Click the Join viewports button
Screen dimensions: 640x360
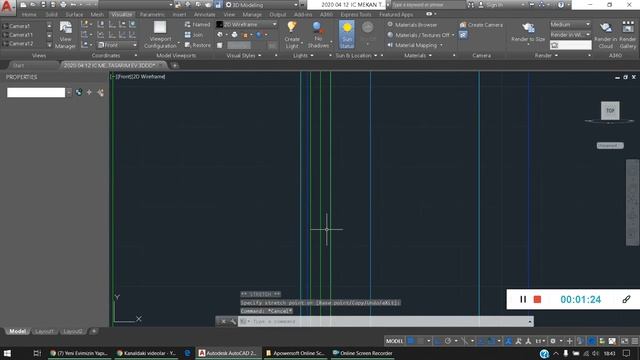pyautogui.click(x=194, y=35)
